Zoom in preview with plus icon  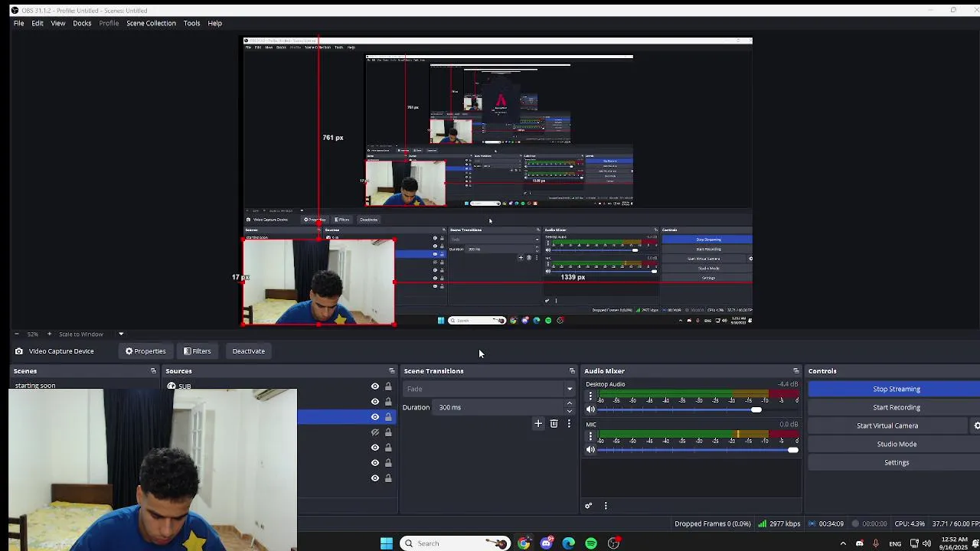coord(49,334)
